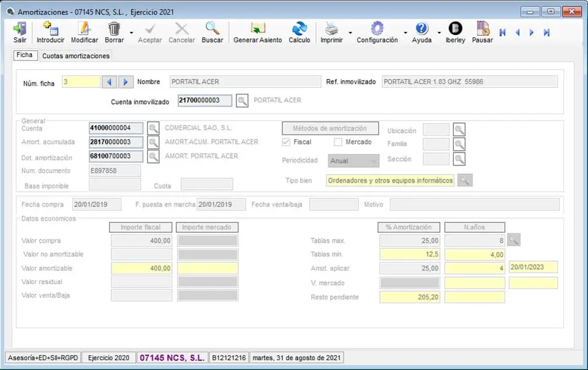Click status bar entry Ejercicio 2020
Screen dimensions: 588x370
click(x=109, y=358)
